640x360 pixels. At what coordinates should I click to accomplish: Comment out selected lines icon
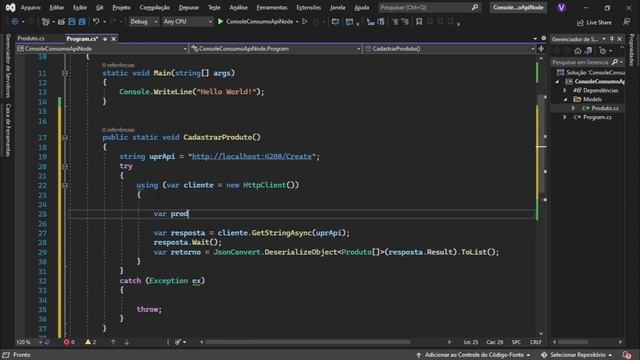[395, 22]
